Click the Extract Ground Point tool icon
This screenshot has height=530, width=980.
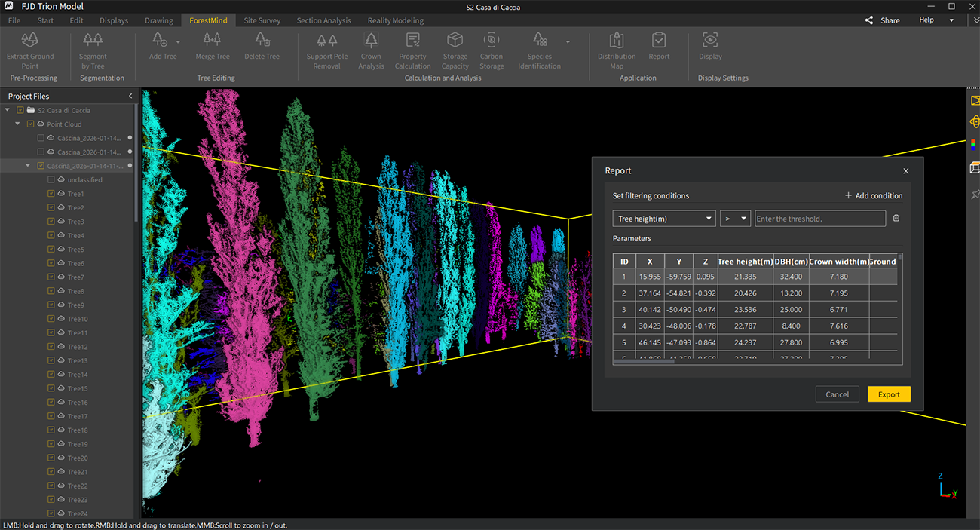[x=30, y=41]
